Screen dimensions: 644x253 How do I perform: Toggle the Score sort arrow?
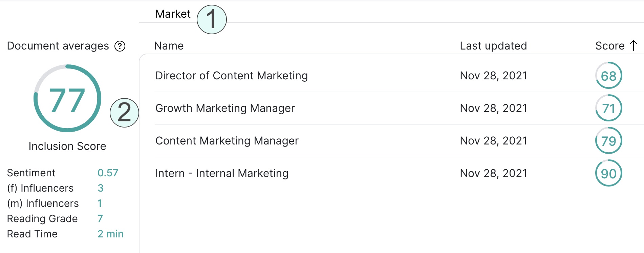pyautogui.click(x=634, y=45)
